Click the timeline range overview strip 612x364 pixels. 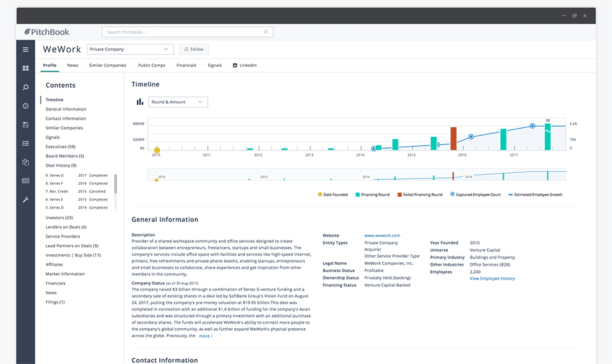click(x=357, y=174)
